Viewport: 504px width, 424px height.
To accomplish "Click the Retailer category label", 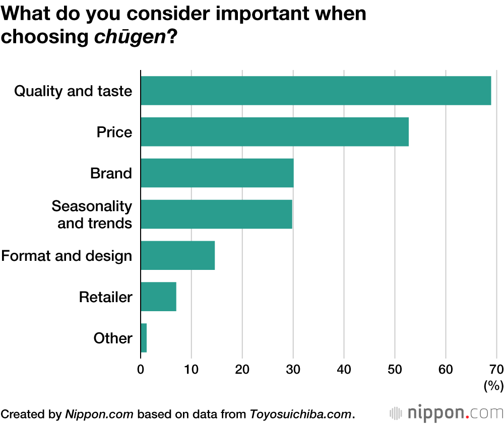I will click(x=105, y=297).
